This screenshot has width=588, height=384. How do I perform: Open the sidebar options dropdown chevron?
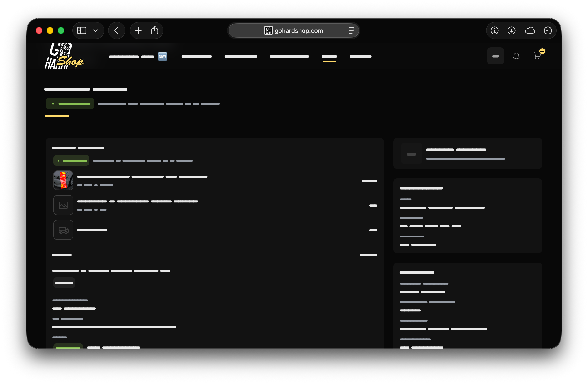tap(95, 31)
